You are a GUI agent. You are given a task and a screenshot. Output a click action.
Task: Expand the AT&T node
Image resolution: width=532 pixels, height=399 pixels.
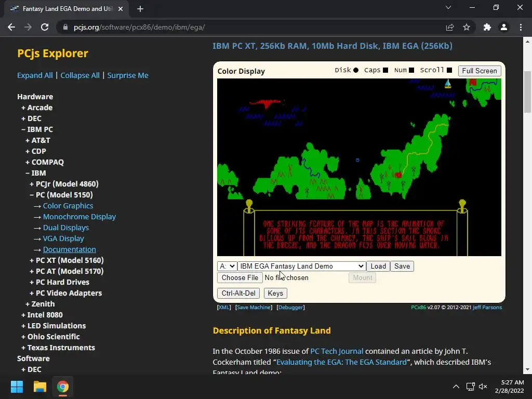37,140
